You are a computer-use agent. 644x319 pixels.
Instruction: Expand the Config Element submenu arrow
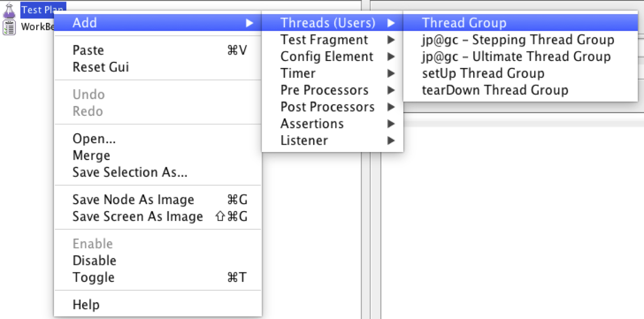click(391, 57)
